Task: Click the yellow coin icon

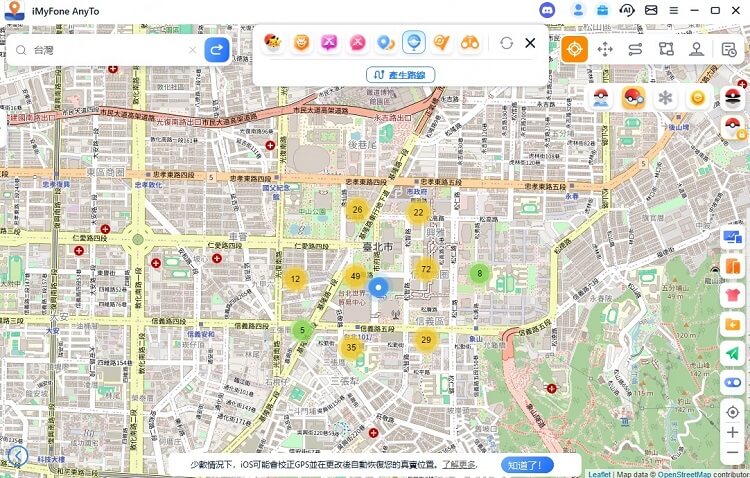Action: (x=697, y=98)
